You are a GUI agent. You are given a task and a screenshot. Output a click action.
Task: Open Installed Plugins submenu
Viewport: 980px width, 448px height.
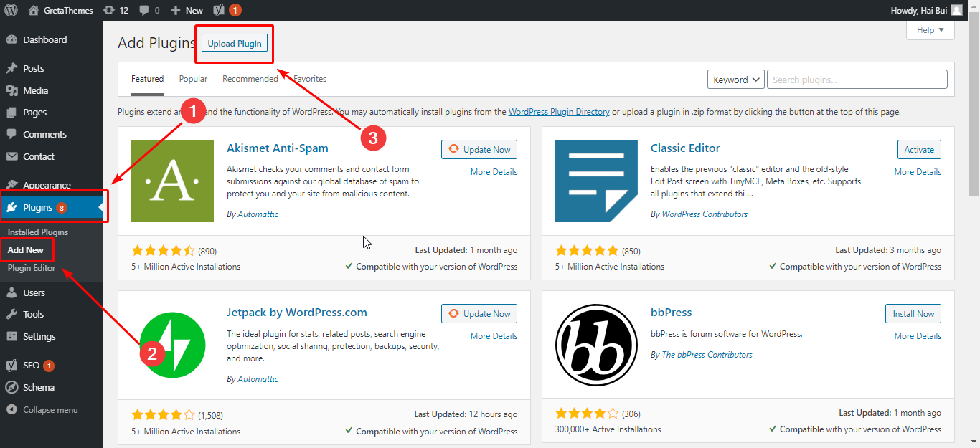(38, 232)
